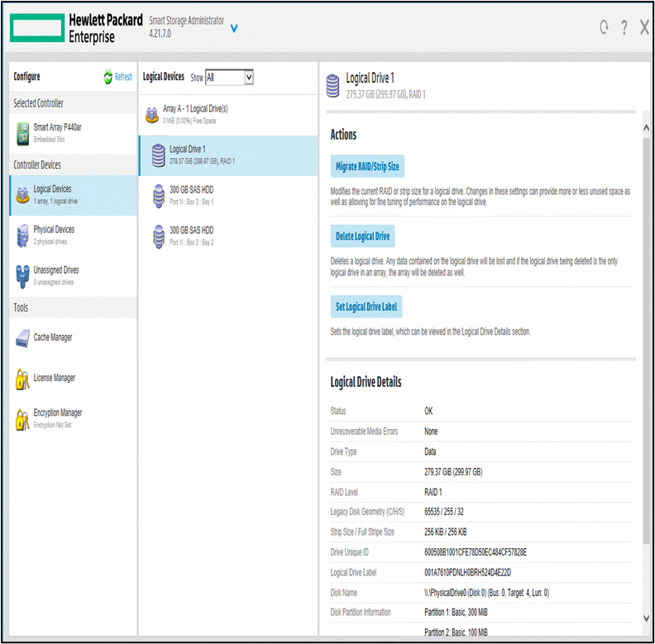
Task: Click the Unassigned Drives icon
Action: pyautogui.click(x=22, y=276)
